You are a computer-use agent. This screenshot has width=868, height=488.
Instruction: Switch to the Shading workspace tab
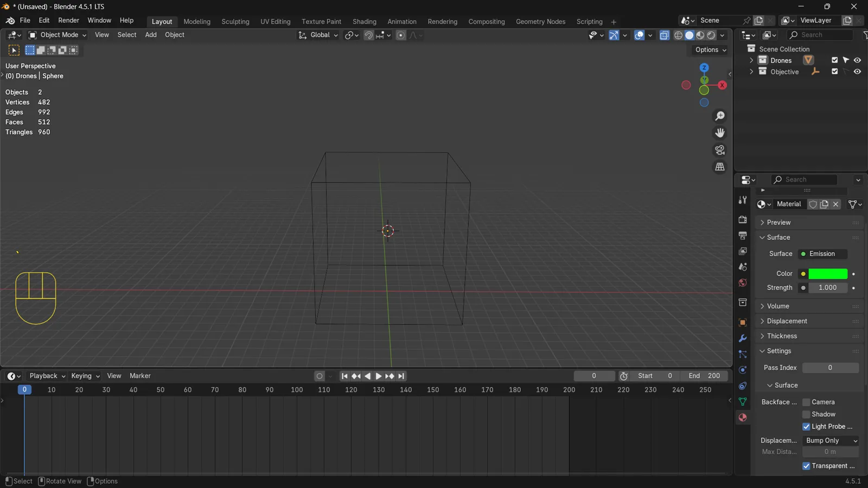tap(364, 22)
